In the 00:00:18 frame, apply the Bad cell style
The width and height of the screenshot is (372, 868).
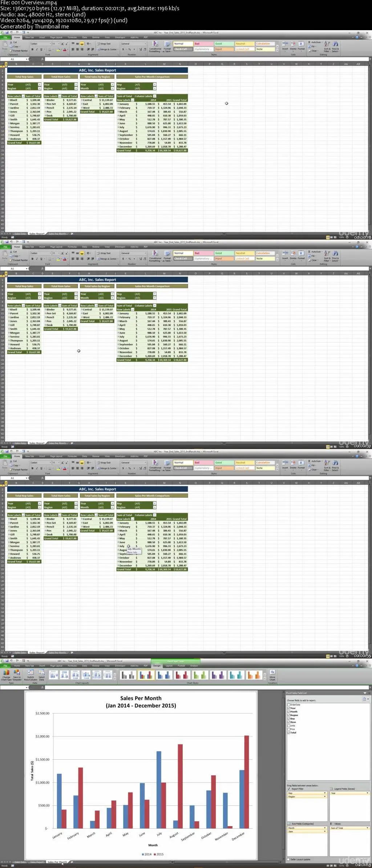pos(203,44)
